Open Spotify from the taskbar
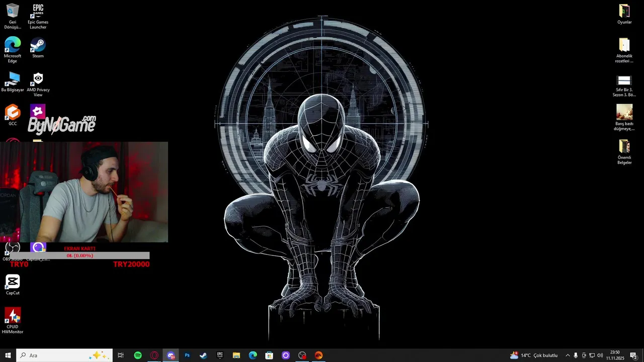Viewport: 644px width, 362px height. (138, 355)
